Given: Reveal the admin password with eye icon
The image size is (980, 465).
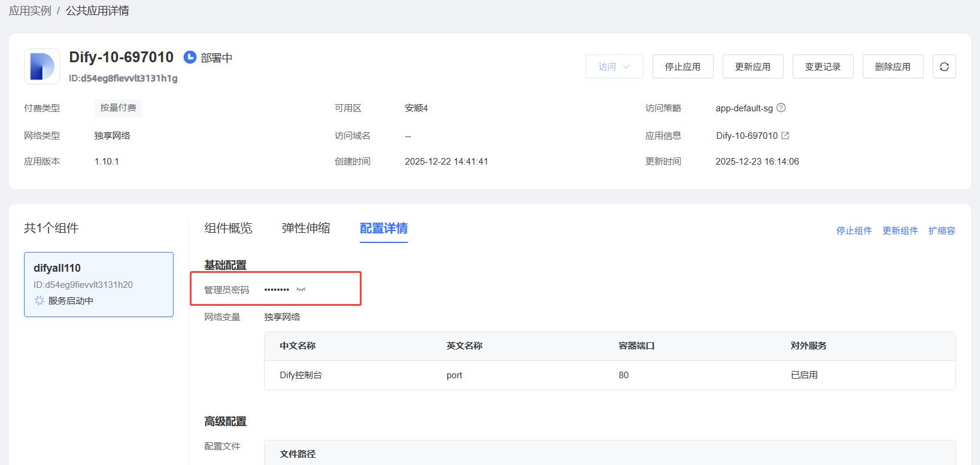Looking at the screenshot, I should (x=301, y=290).
